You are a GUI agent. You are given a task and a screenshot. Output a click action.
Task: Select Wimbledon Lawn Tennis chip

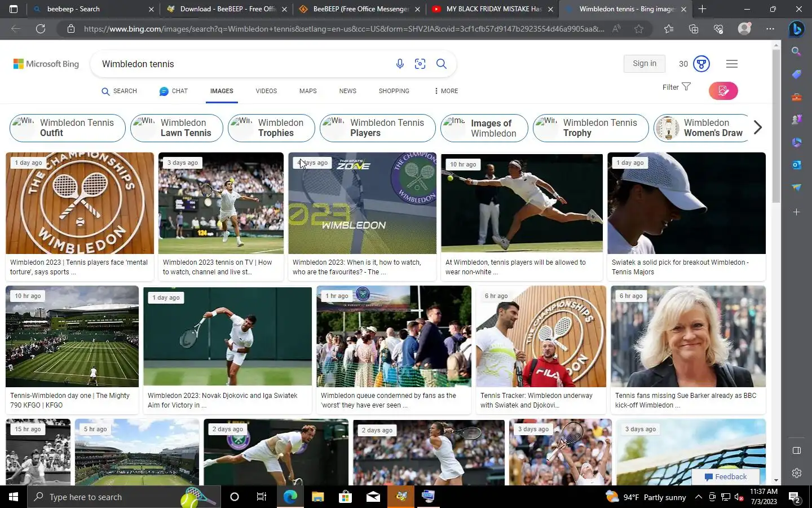[x=176, y=128]
